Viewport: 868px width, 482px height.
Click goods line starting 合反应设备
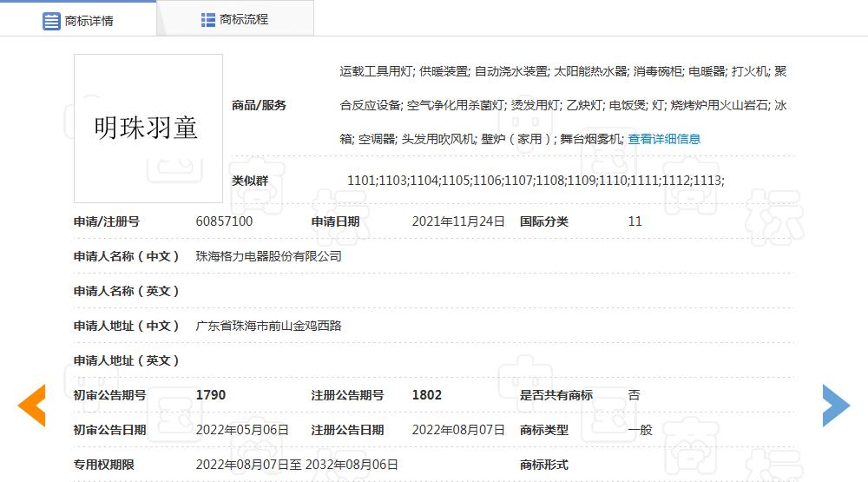(x=563, y=105)
